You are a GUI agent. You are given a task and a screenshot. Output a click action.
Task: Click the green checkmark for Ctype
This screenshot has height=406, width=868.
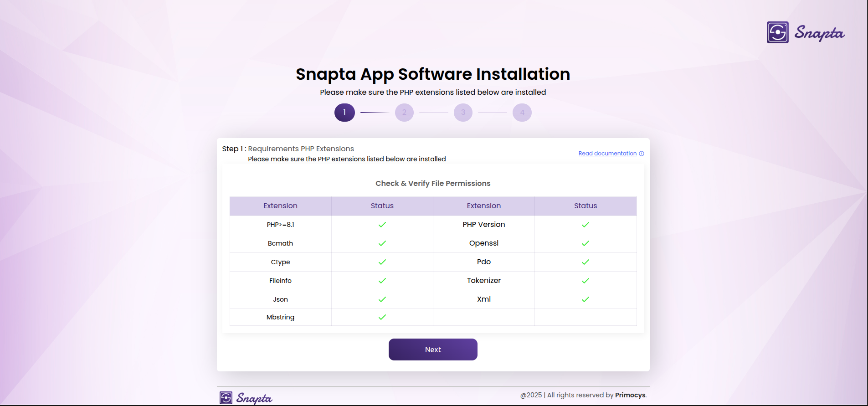click(382, 262)
